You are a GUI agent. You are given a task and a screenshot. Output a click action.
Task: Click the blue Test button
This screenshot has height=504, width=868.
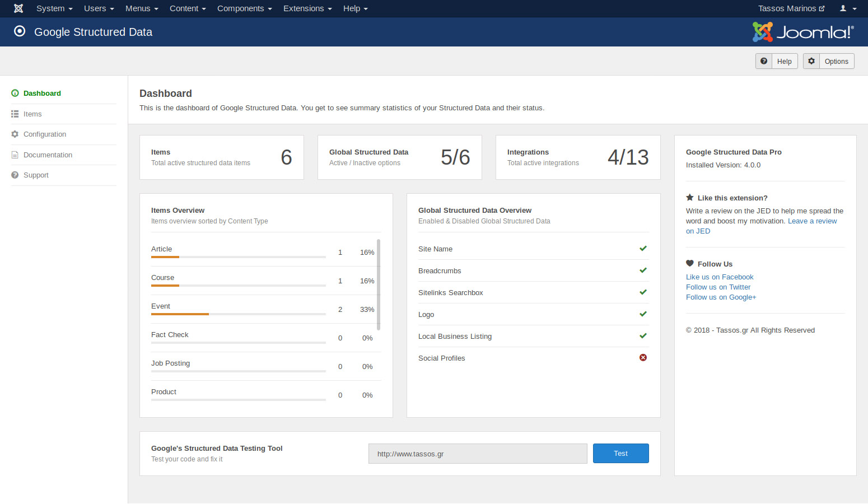click(620, 454)
